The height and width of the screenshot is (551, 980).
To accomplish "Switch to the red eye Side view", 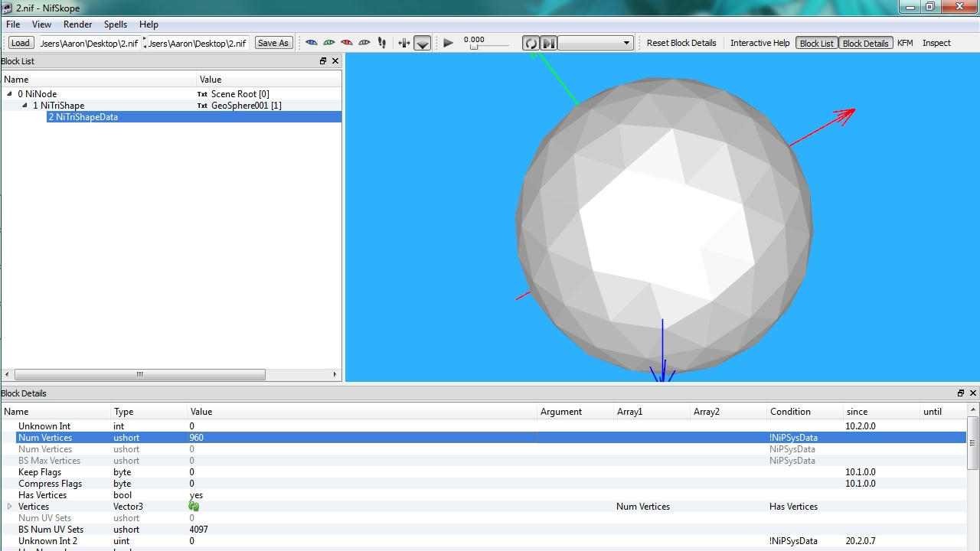I will (x=347, y=43).
